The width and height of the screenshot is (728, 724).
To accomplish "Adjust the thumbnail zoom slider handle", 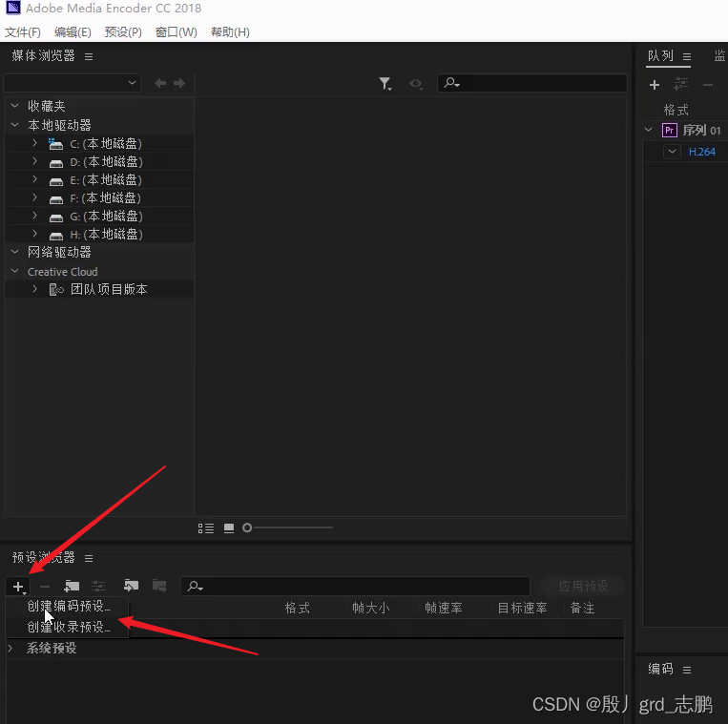I will point(247,527).
